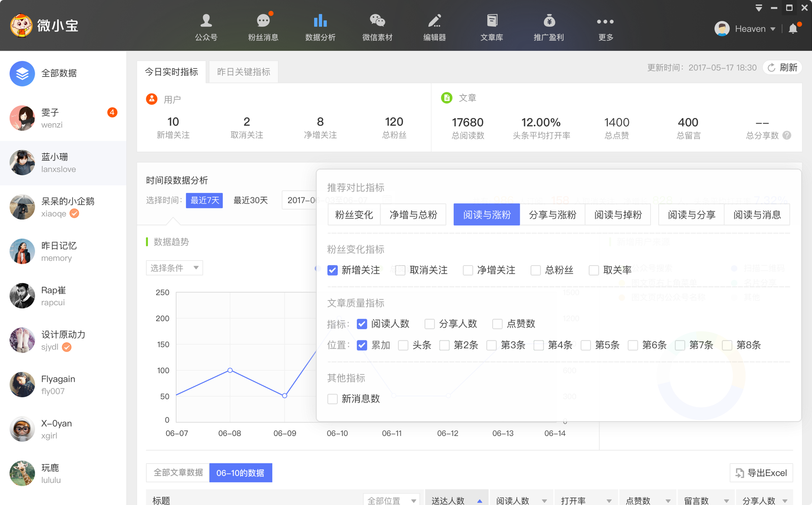Viewport: 812px width, 505px height.
Task: Open the 全部位置 filter dropdown
Action: 392,500
